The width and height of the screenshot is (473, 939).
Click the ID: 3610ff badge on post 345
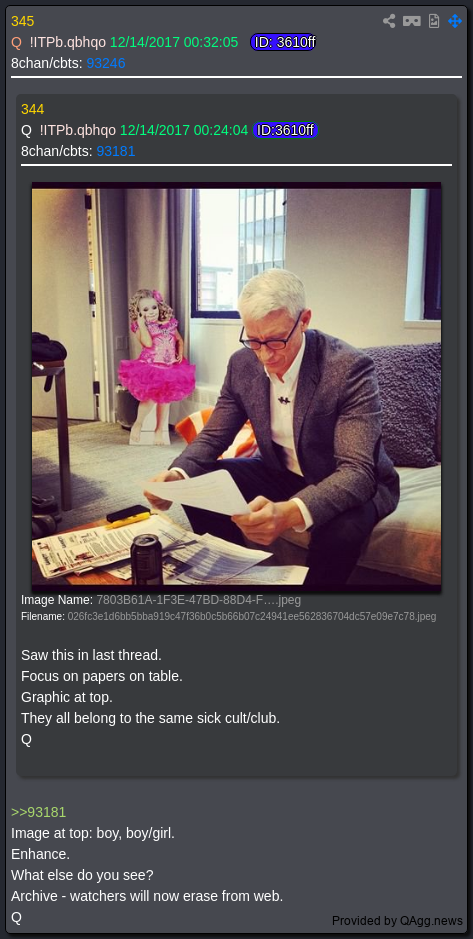pyautogui.click(x=283, y=42)
